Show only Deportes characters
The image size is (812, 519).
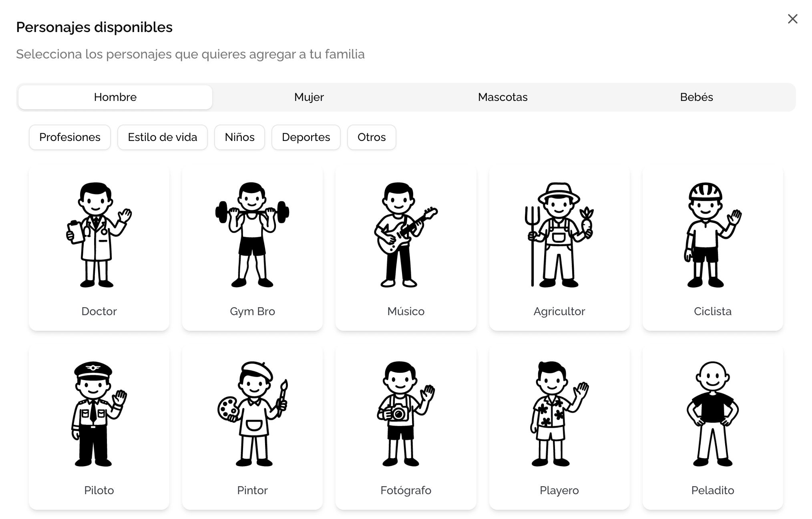pos(306,137)
